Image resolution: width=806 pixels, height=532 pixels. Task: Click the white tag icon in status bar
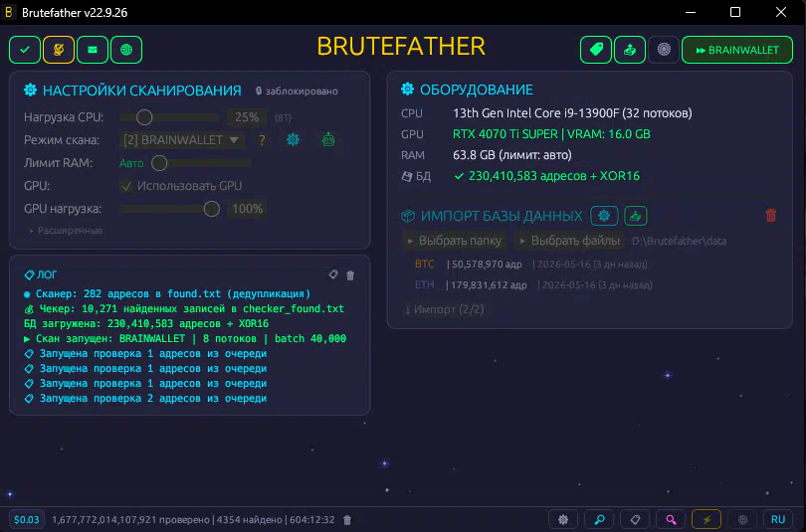coord(635,520)
